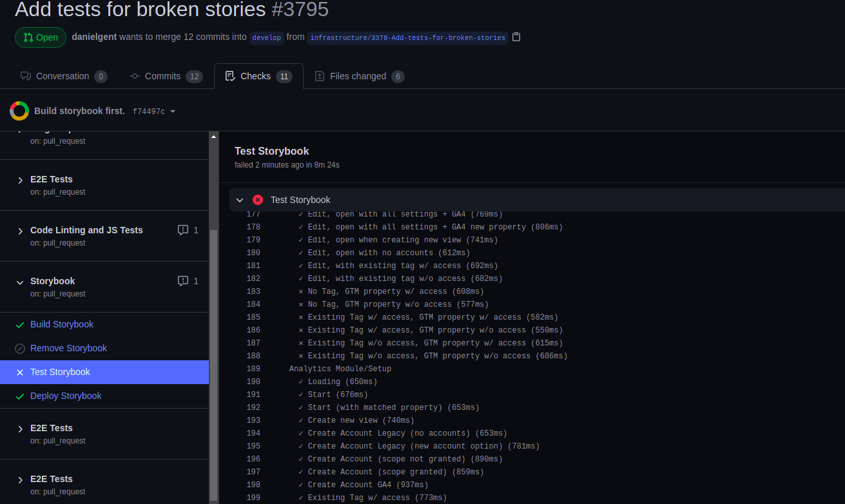Image resolution: width=845 pixels, height=504 pixels.
Task: Click annotation icon beside Storybook workflow
Action: click(x=183, y=281)
